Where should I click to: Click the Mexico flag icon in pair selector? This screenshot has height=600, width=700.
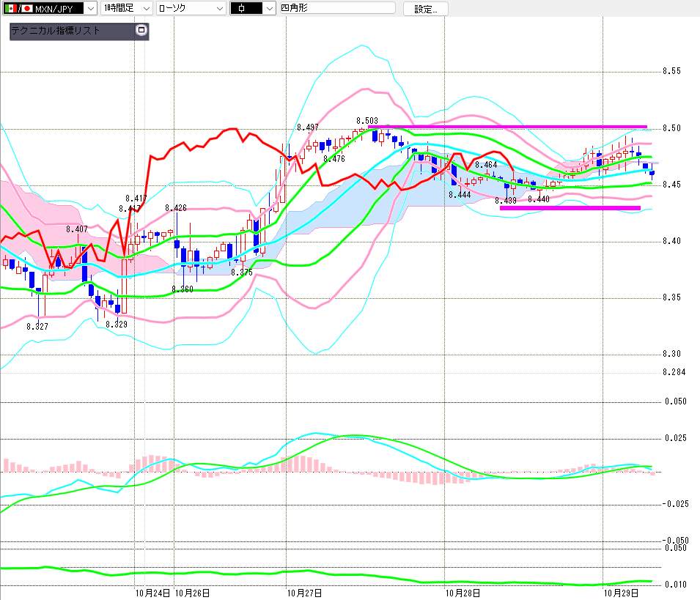coord(11,9)
